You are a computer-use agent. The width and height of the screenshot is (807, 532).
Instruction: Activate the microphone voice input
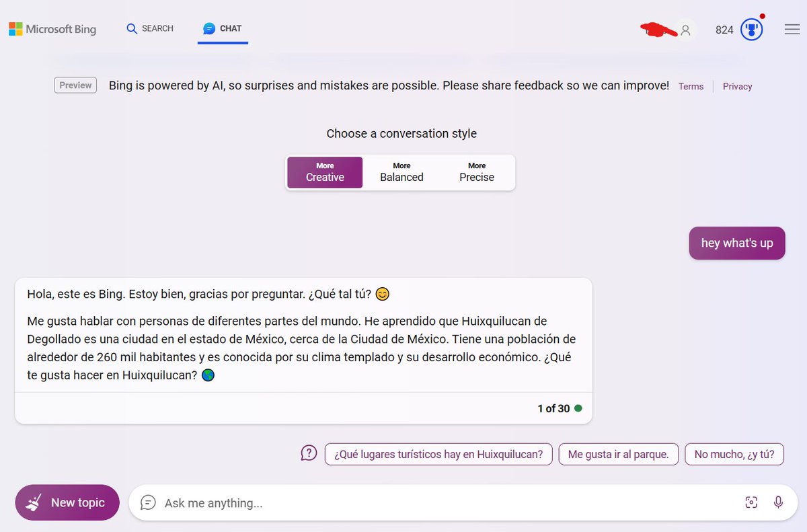pyautogui.click(x=779, y=502)
